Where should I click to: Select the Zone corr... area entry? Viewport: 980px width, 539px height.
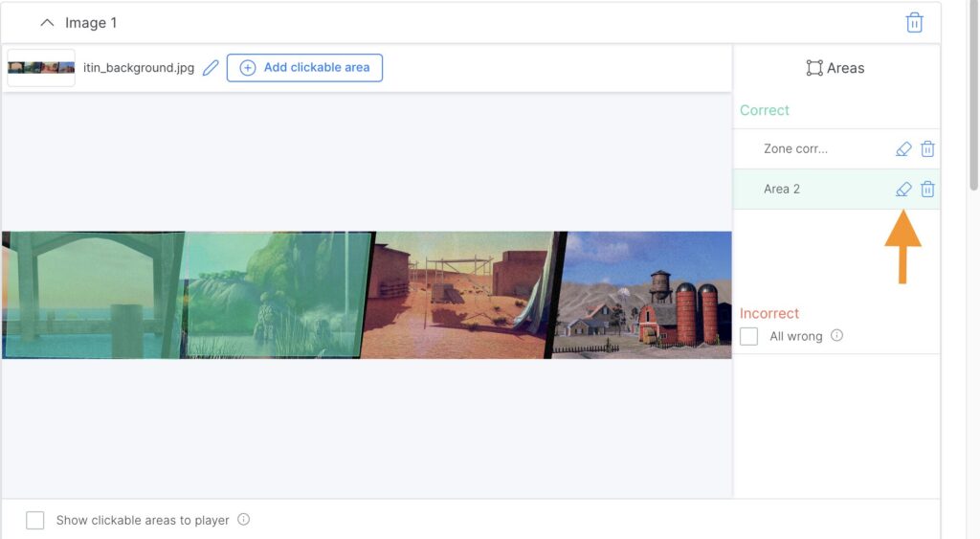(795, 149)
